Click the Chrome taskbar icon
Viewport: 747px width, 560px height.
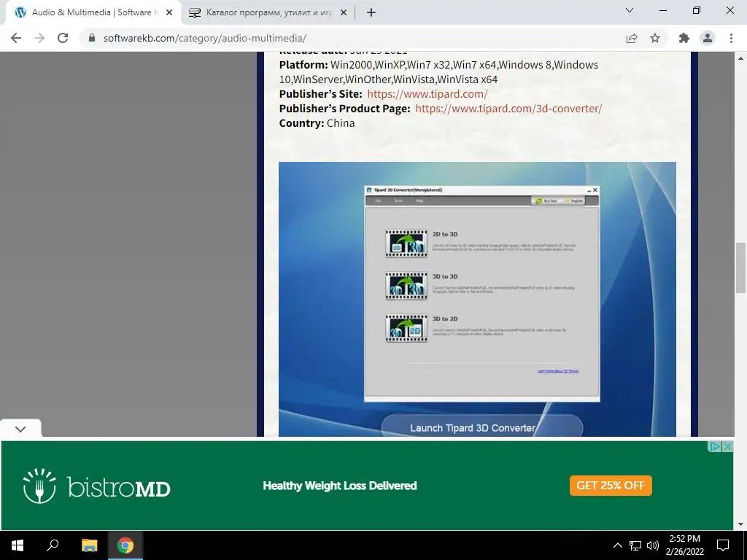[x=125, y=545]
